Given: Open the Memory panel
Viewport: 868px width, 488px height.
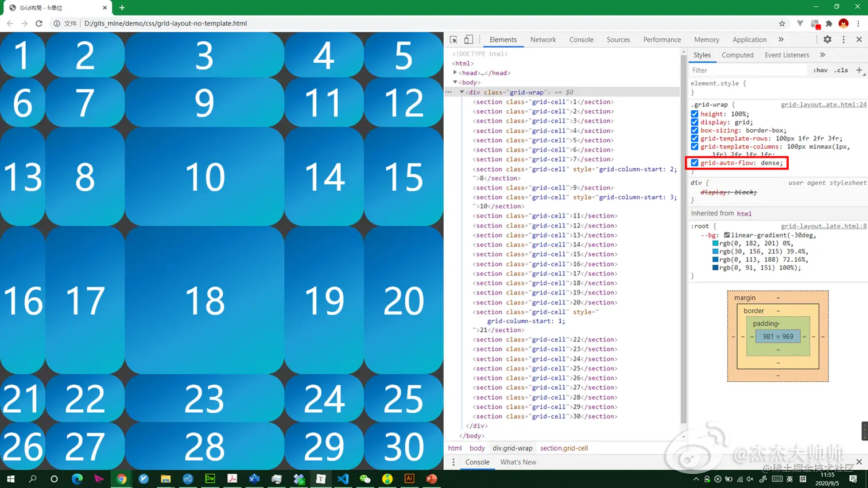Looking at the screenshot, I should click(x=707, y=40).
